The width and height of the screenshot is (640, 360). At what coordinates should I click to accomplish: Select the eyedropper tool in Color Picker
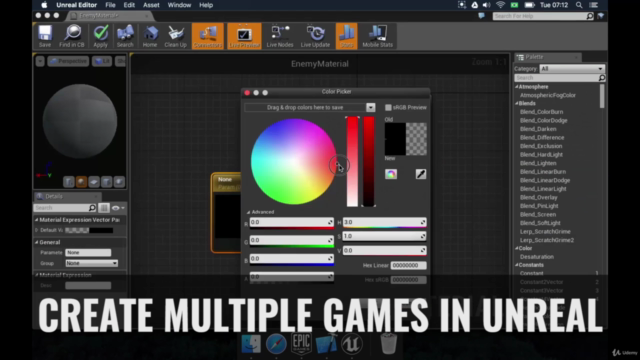point(421,174)
